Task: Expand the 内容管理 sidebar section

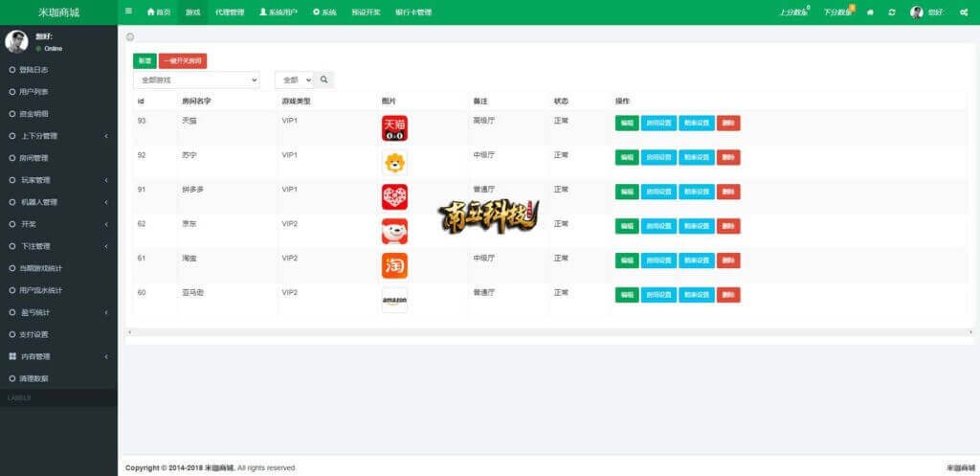Action: coord(57,356)
